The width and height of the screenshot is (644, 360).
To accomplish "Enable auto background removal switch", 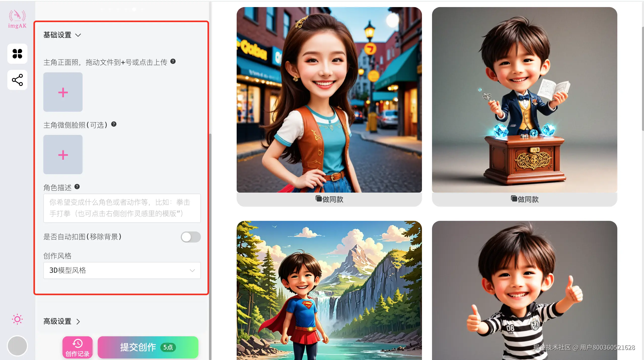I will pyautogui.click(x=191, y=237).
